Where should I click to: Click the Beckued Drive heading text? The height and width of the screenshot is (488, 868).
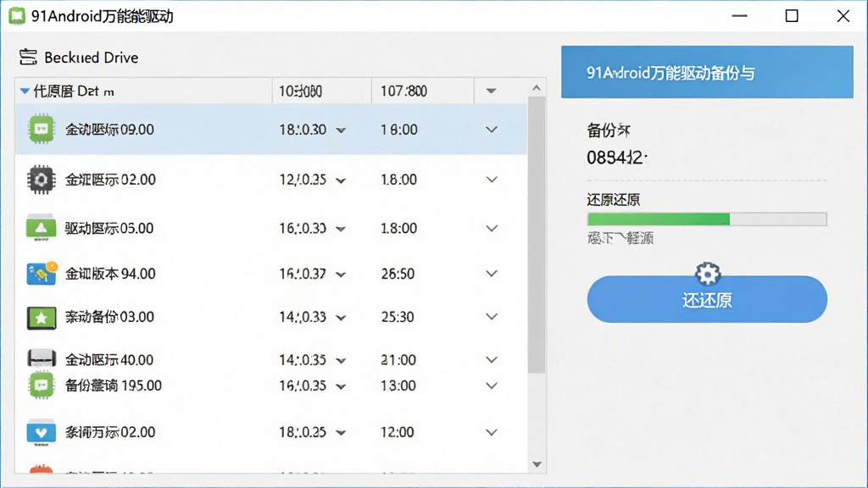pos(92,58)
